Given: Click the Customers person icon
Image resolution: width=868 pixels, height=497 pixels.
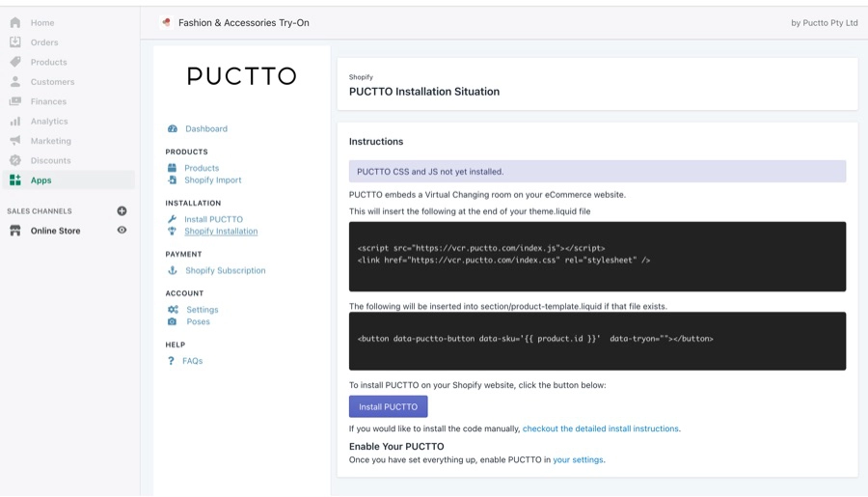Looking at the screenshot, I should click(14, 81).
